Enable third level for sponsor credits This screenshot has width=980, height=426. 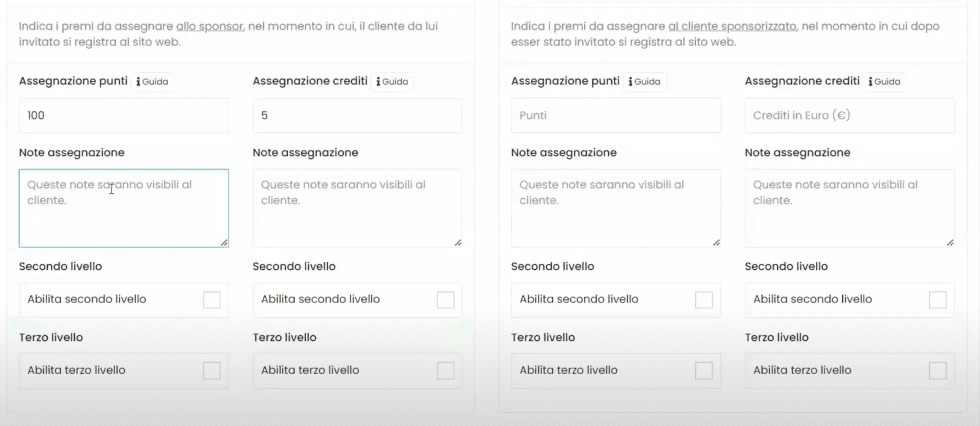(446, 371)
